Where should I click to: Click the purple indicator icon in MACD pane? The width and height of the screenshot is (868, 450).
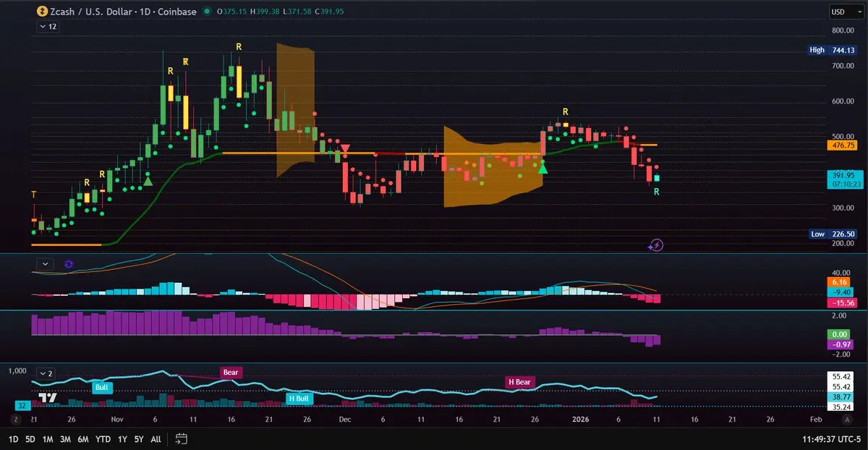click(x=69, y=264)
